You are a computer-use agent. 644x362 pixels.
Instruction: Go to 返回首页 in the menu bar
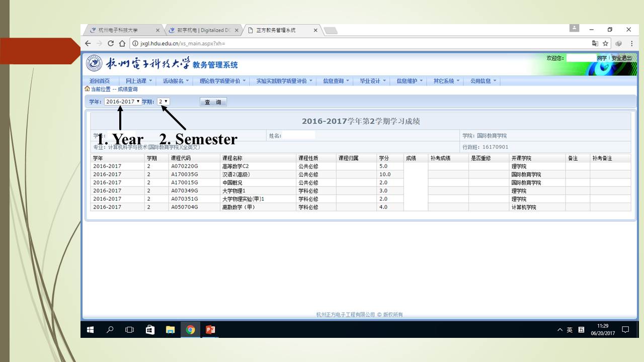coord(100,81)
